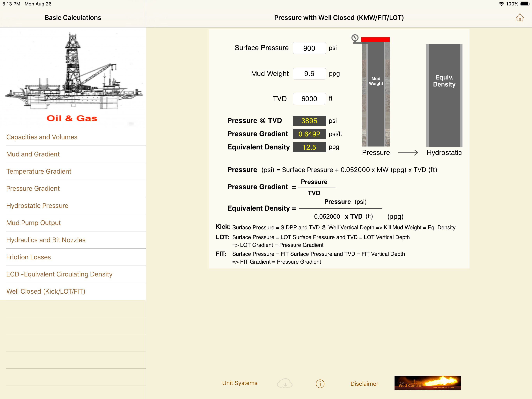Tap the Home icon in header
The width and height of the screenshot is (532, 399).
520,18
